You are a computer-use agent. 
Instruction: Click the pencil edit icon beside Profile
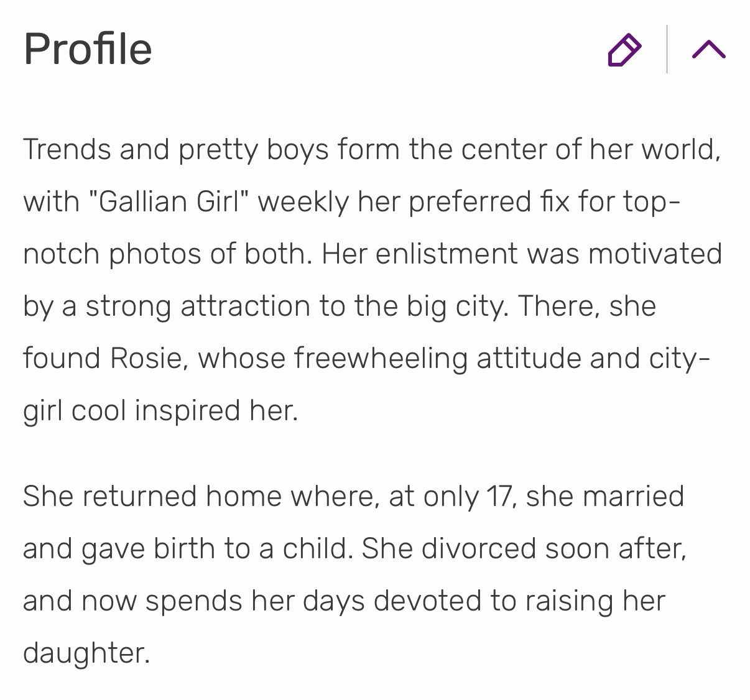(x=624, y=50)
